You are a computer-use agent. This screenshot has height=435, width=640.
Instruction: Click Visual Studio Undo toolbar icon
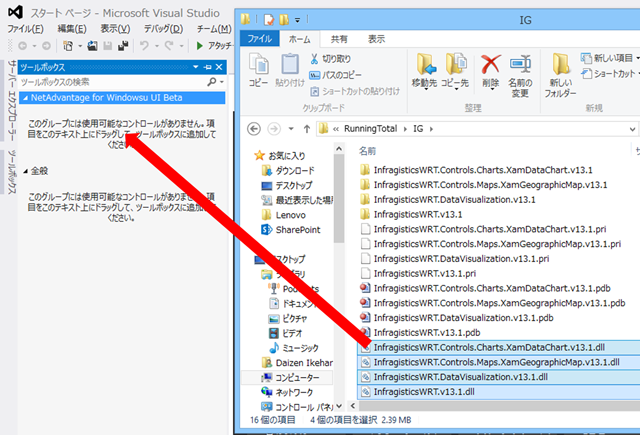coord(144,46)
